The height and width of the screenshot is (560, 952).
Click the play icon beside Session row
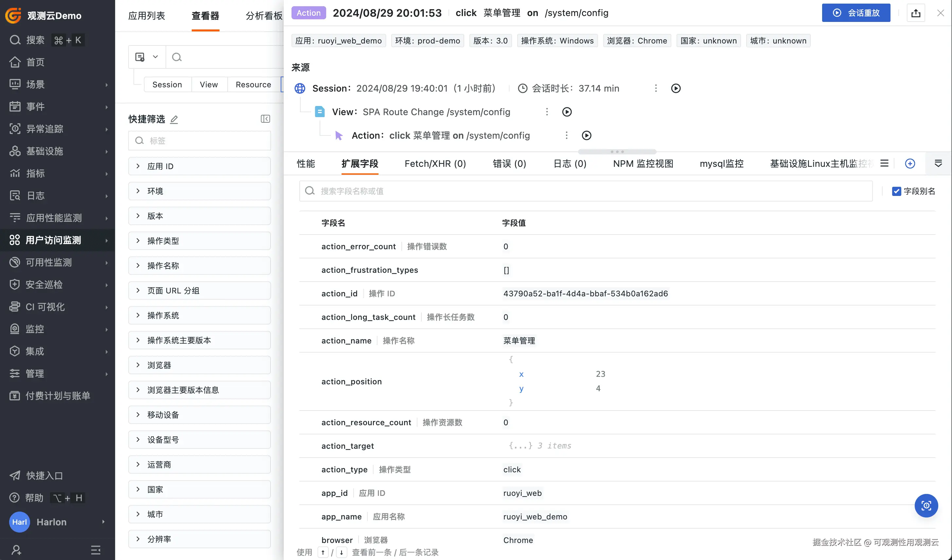point(676,88)
